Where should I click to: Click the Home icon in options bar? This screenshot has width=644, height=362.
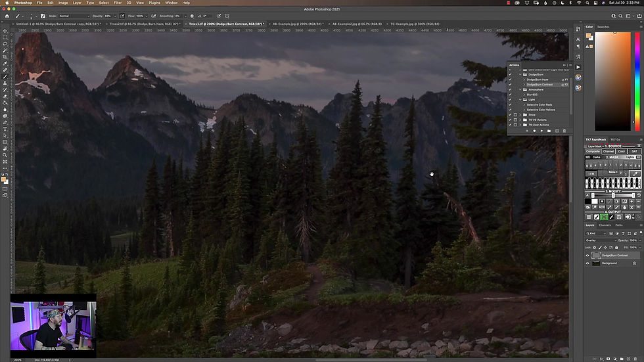point(7,16)
